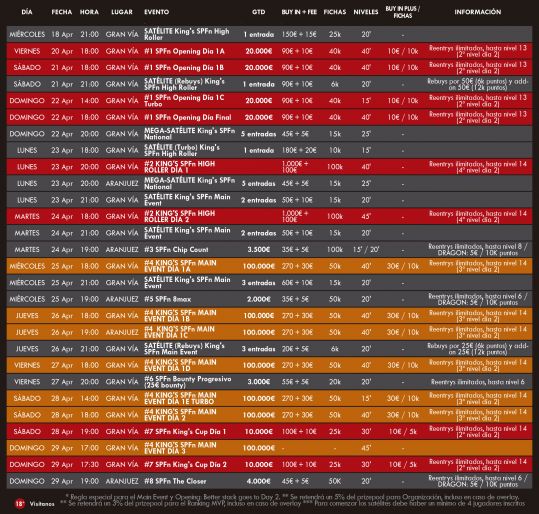The height and width of the screenshot is (514, 539).
Task: Click event '#1 SPFn Opening Día 1A'
Action: click(184, 51)
